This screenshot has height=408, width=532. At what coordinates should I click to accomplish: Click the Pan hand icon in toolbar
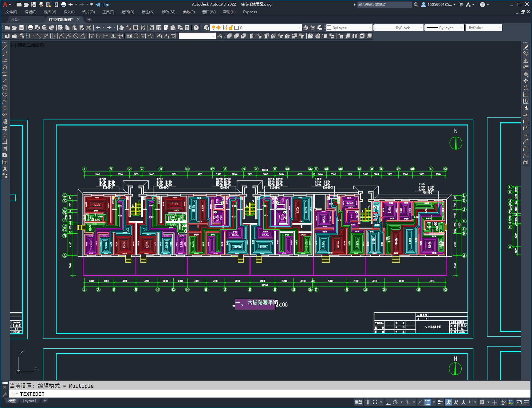click(122, 28)
